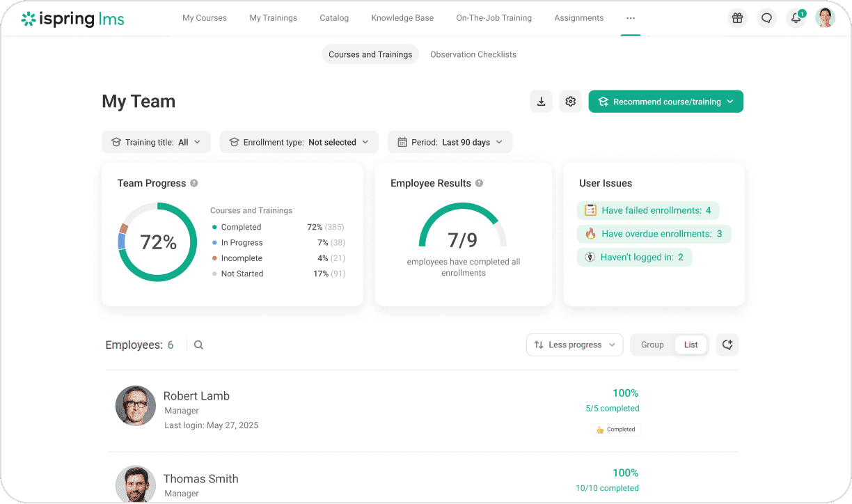Open the more menu ellipsis

point(631,18)
